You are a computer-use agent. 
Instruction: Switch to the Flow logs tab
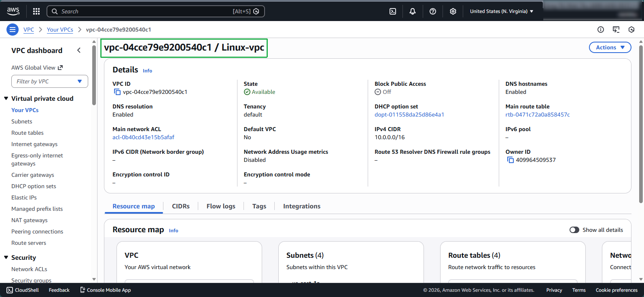220,206
